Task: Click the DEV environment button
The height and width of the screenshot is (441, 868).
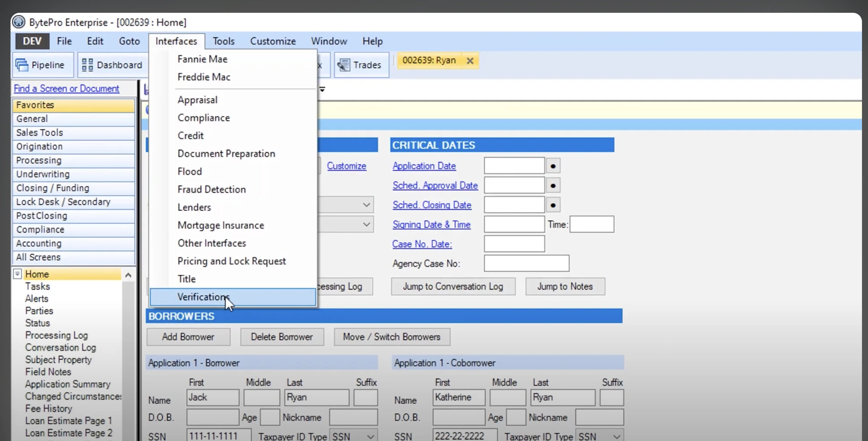Action: pos(32,41)
